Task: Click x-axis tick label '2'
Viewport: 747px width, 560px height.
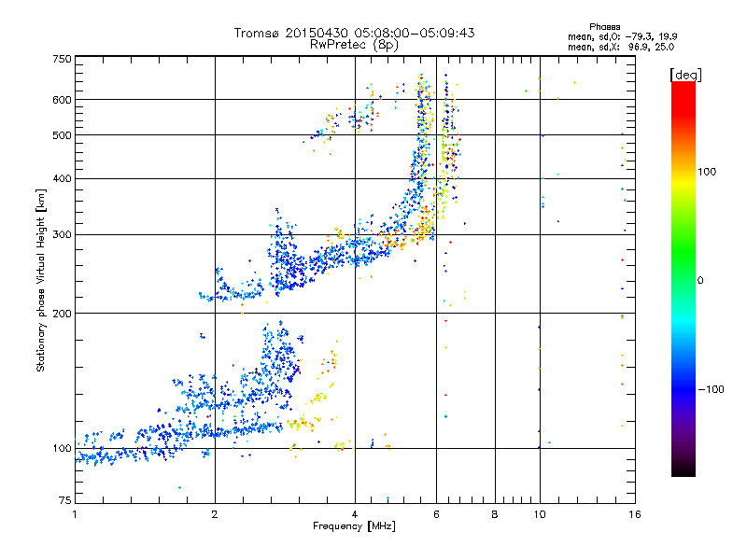Action: point(215,514)
